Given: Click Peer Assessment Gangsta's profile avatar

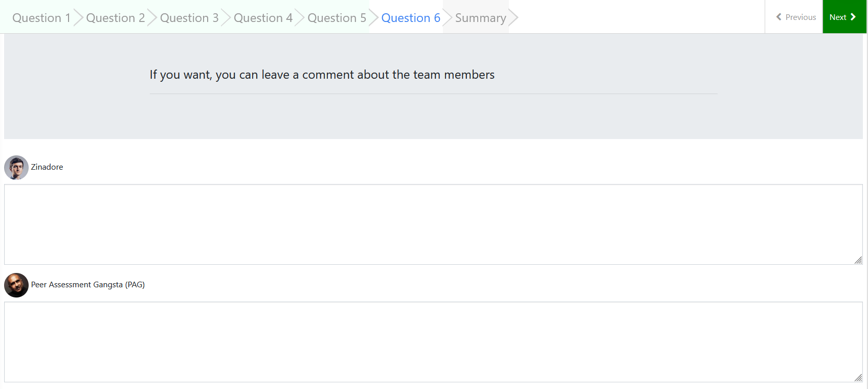Looking at the screenshot, I should 16,285.
